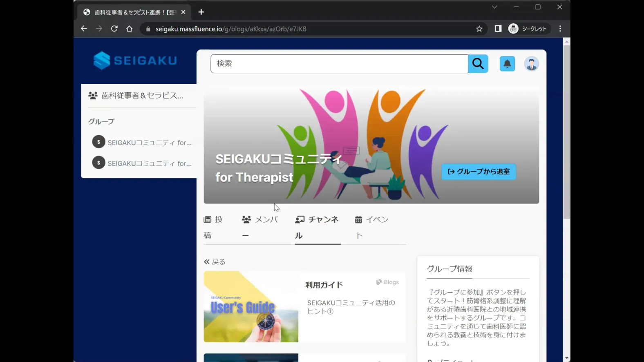Select the active 歯科従事者＆セラピスト連携 browser tab
This screenshot has height=362, width=644.
[x=135, y=12]
